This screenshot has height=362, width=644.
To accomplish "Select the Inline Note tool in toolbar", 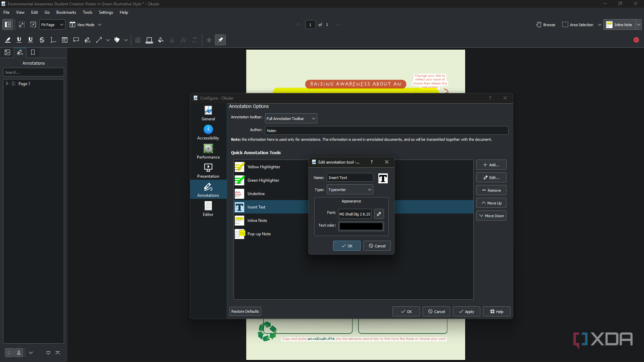I will click(65, 40).
